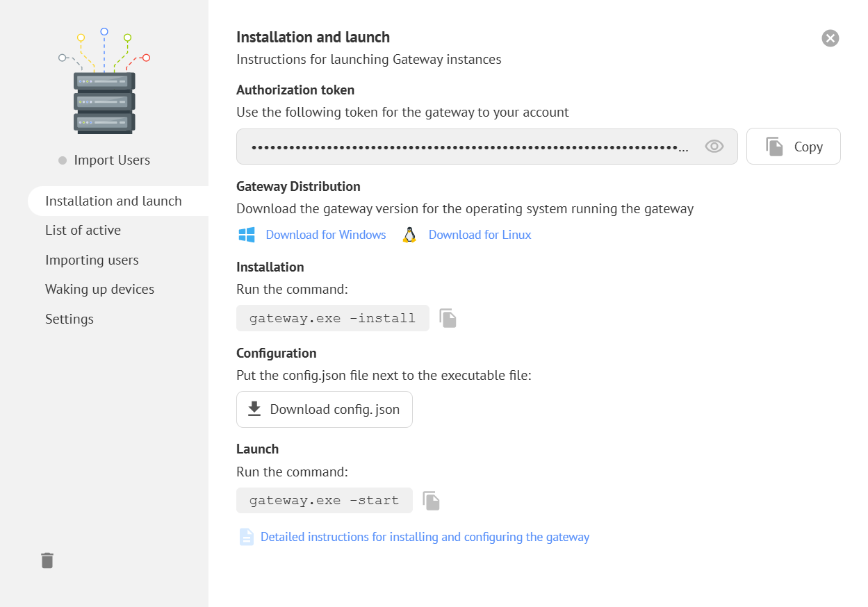Close the Installation and launch panel

pos(830,38)
